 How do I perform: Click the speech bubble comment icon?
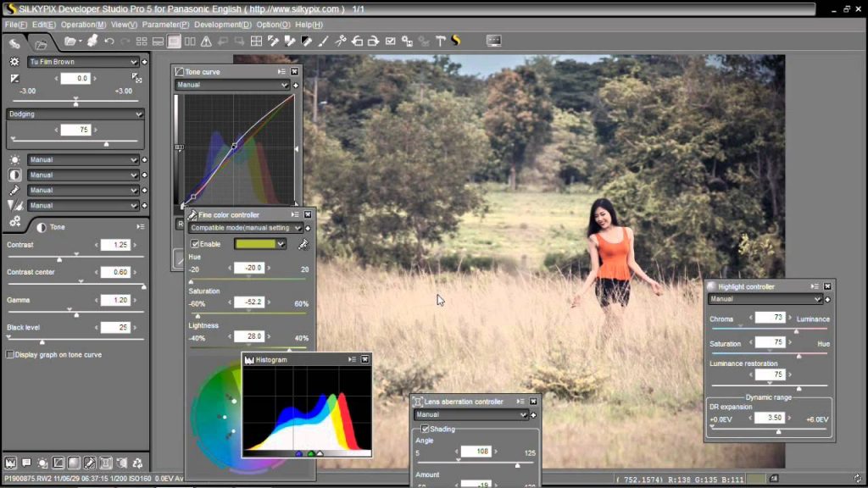tap(26, 463)
